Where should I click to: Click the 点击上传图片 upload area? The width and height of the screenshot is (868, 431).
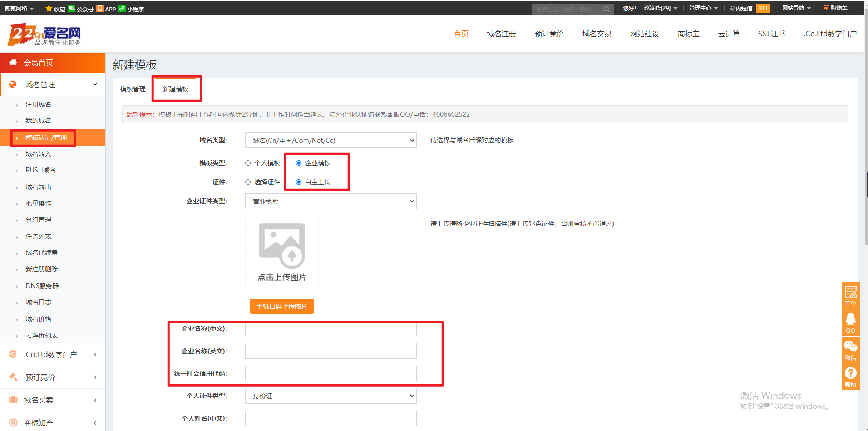pyautogui.click(x=282, y=252)
